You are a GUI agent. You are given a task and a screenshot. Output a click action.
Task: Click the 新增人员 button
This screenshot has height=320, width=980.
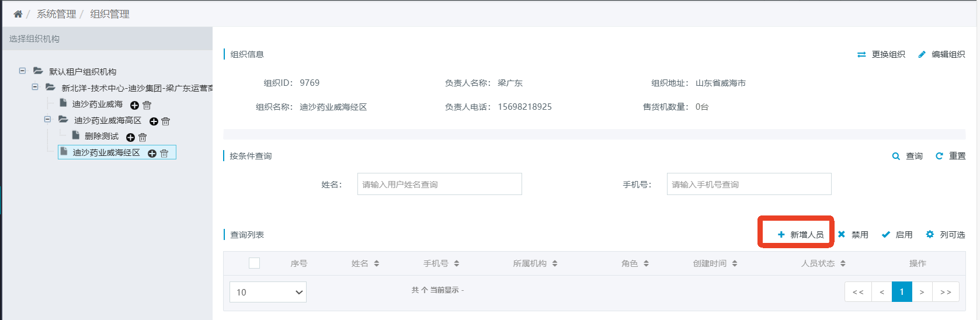pos(800,235)
